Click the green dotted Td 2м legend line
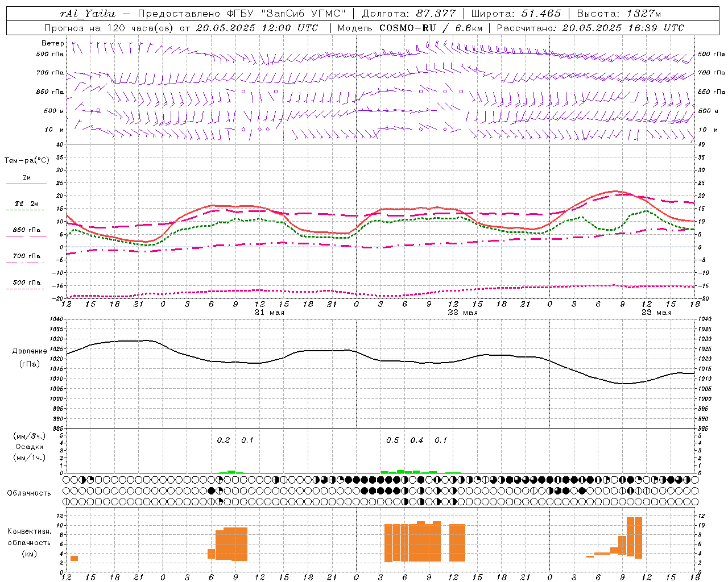The image size is (728, 582). [x=26, y=210]
